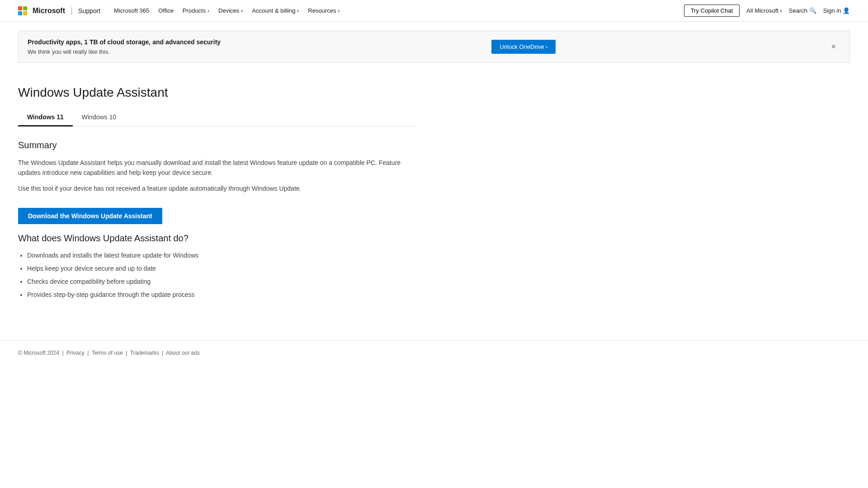The image size is (868, 488).
Task: Open the Terms of use link
Action: tap(107, 353)
